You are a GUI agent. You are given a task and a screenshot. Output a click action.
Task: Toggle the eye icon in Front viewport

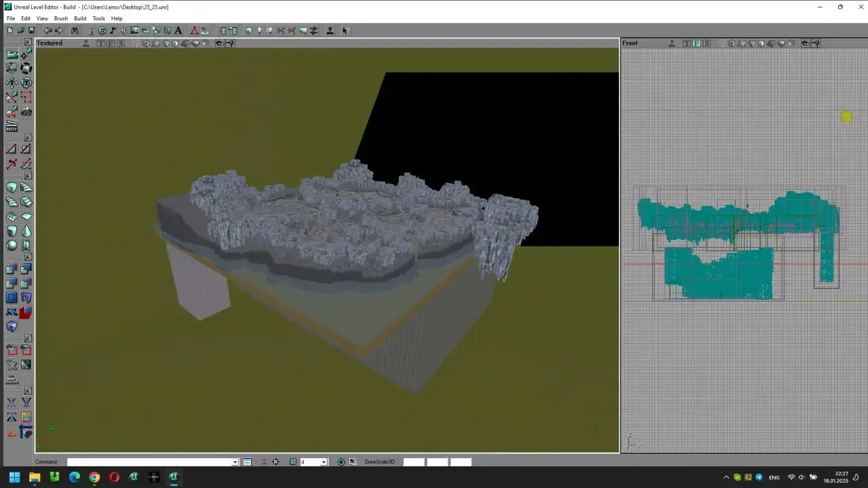coord(806,43)
